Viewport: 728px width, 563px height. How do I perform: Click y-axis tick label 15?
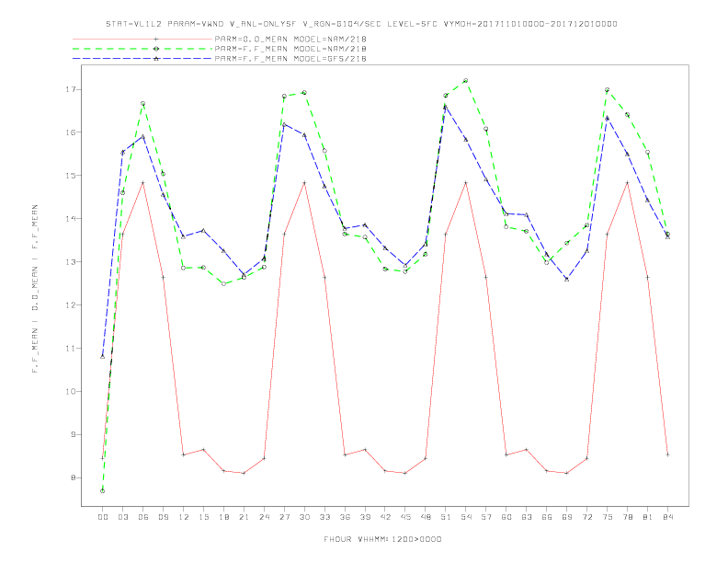pos(71,176)
